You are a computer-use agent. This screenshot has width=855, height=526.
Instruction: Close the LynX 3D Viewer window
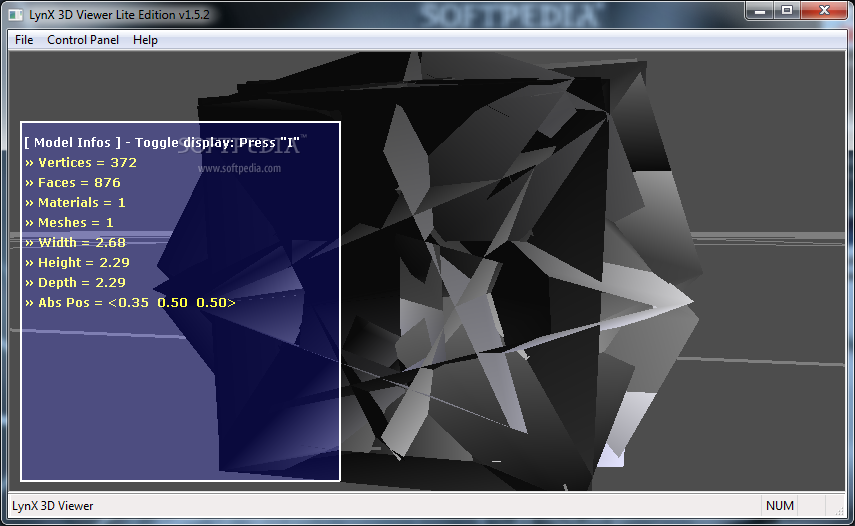coord(824,10)
